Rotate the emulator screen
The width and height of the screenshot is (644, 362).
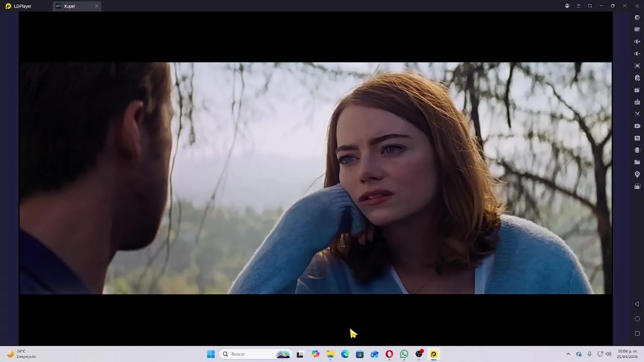click(x=637, y=150)
